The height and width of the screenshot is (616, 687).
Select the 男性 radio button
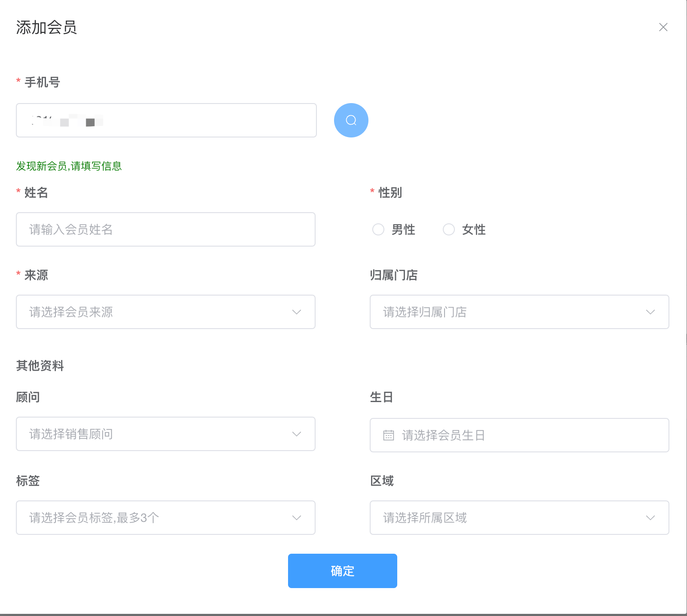pos(378,229)
